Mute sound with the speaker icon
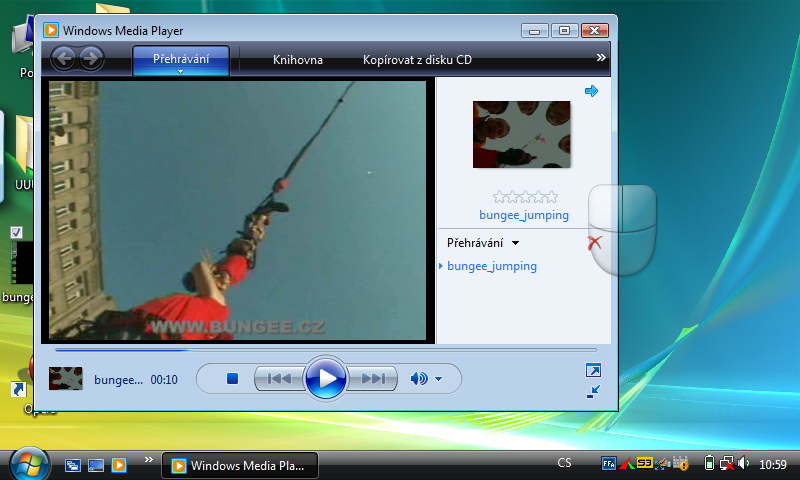Image resolution: width=800 pixels, height=480 pixels. (x=419, y=378)
